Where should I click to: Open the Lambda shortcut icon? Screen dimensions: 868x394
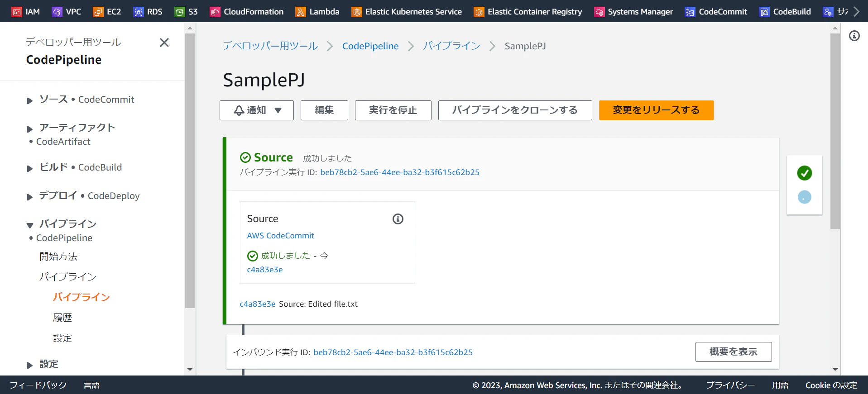pos(301,12)
